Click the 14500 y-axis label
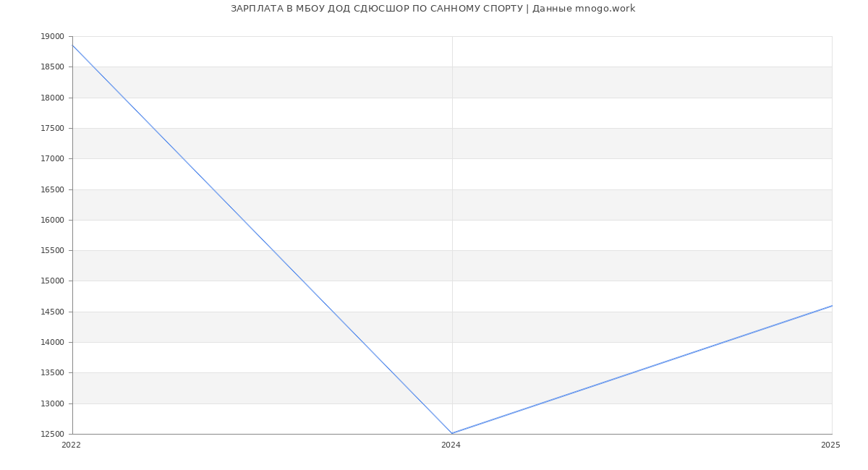The width and height of the screenshot is (868, 470). [52, 312]
